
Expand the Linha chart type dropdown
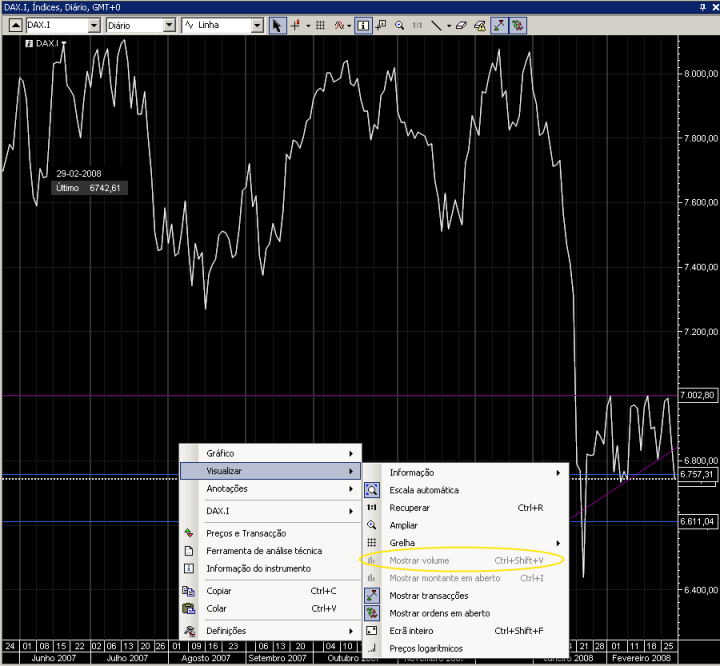tap(257, 25)
